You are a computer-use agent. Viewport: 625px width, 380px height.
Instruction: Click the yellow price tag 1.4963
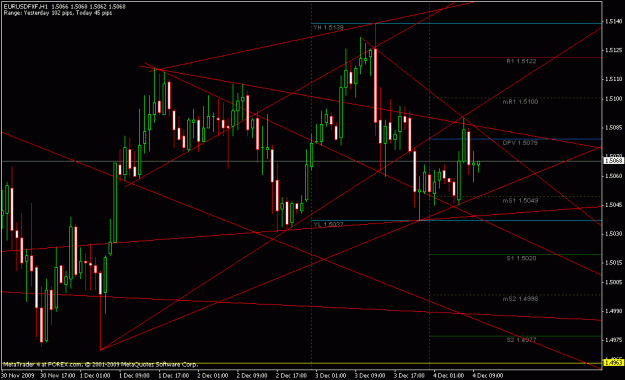coord(613,362)
